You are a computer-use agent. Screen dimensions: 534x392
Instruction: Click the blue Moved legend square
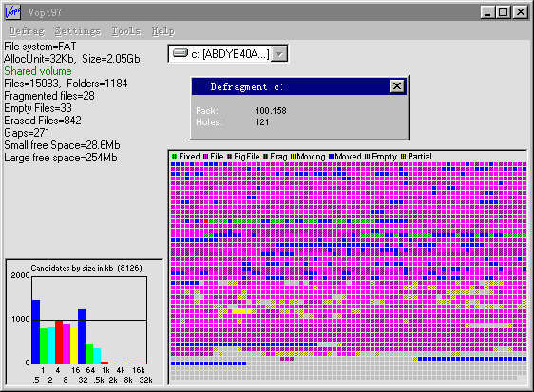(331, 157)
